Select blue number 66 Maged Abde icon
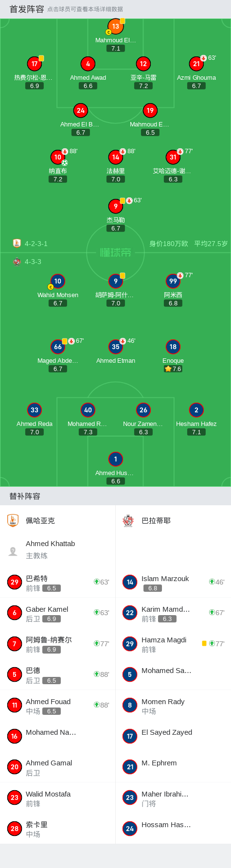The width and height of the screenshot is (231, 868). tap(58, 347)
